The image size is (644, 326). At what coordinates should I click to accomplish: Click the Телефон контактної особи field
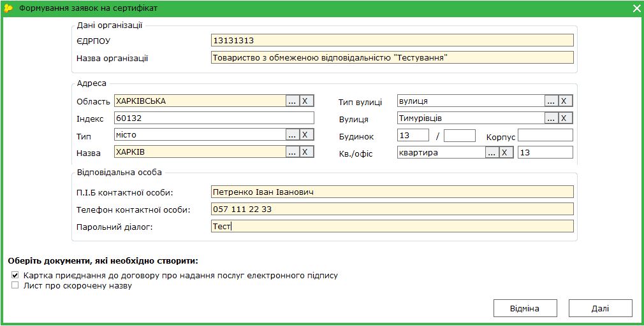[392, 209]
